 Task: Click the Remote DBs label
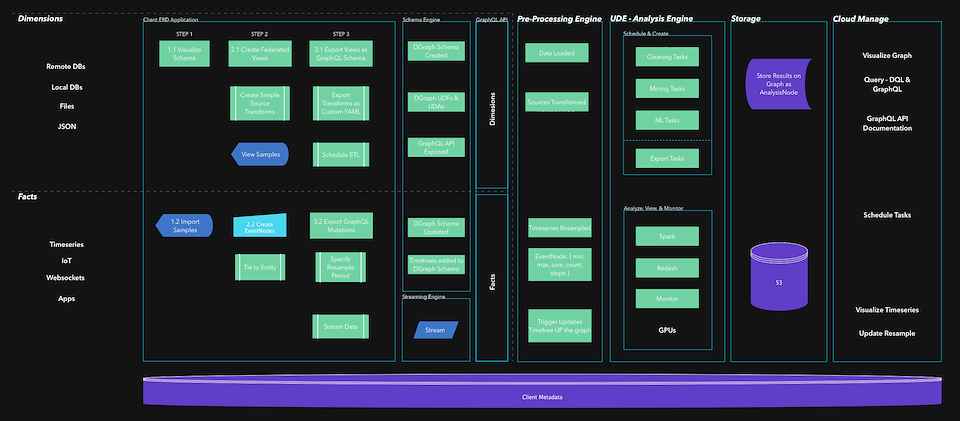point(67,66)
